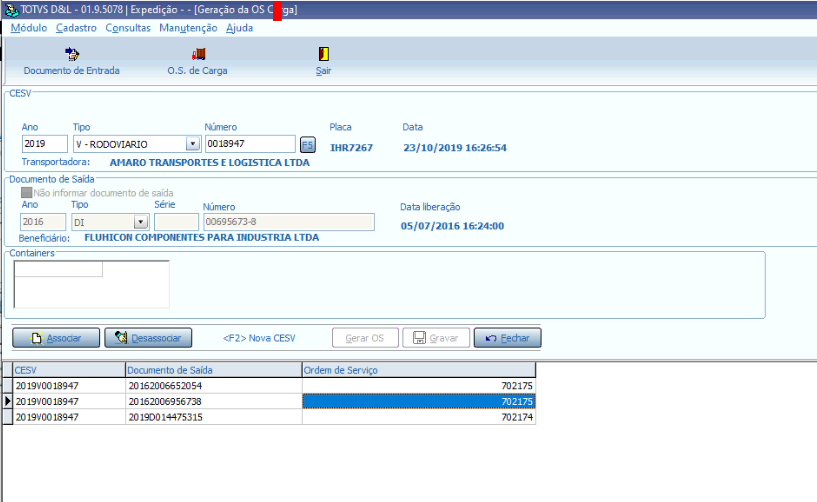Click the Gravar button

[x=436, y=338]
